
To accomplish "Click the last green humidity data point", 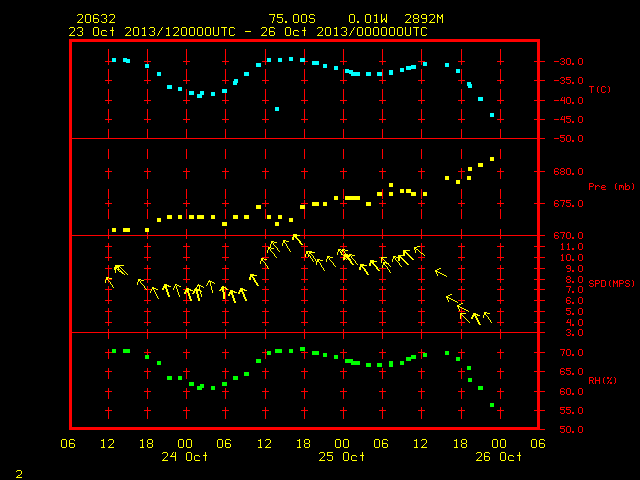I will [x=492, y=405].
